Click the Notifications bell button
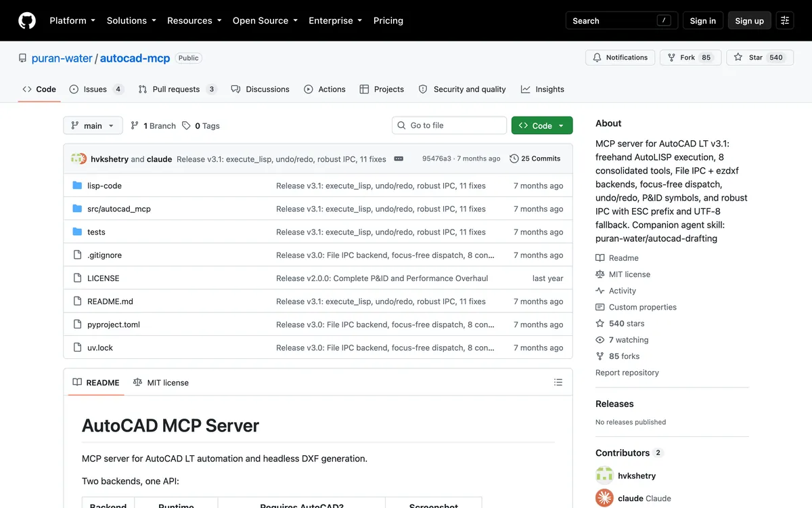The width and height of the screenshot is (812, 508). coord(621,58)
